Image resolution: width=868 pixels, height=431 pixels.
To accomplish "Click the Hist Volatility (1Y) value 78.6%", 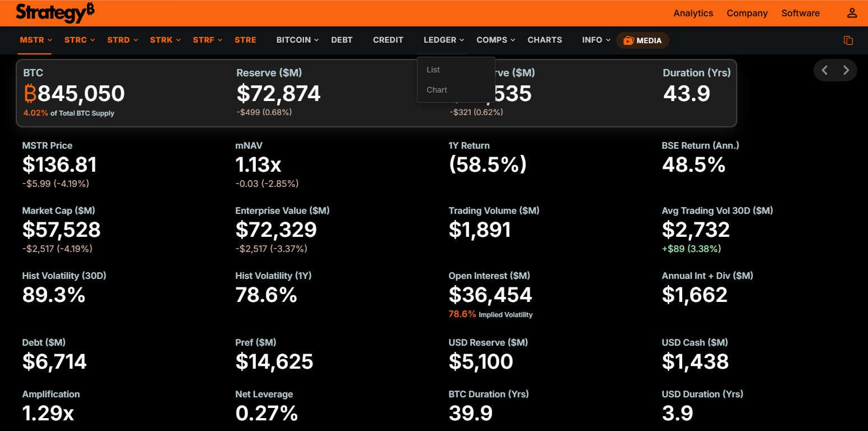I will click(x=267, y=295).
